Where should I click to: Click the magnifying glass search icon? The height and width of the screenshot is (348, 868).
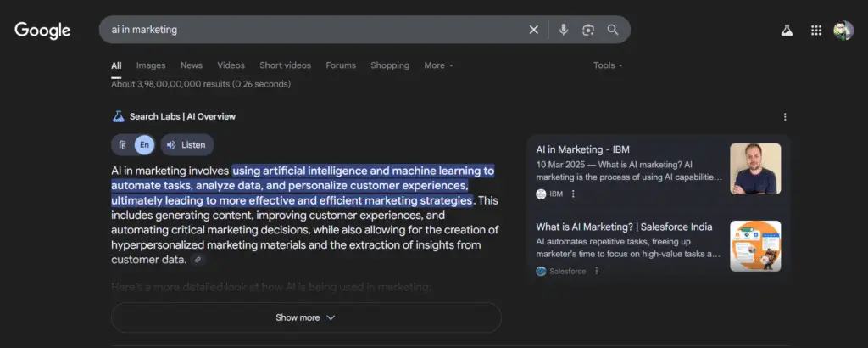[613, 30]
